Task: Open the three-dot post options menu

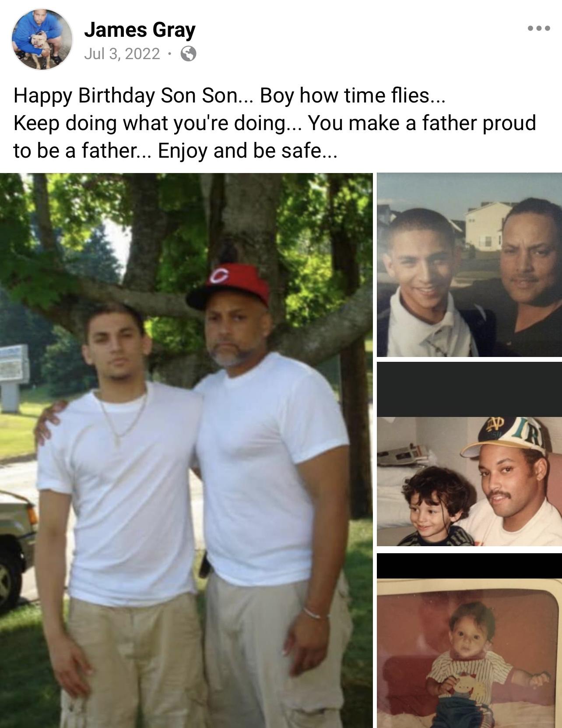Action: pos(538,28)
